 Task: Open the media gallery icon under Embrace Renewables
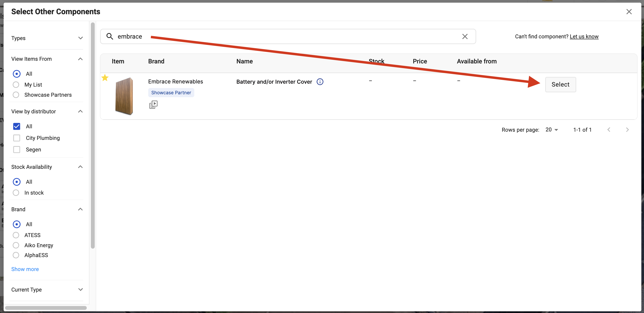(153, 105)
